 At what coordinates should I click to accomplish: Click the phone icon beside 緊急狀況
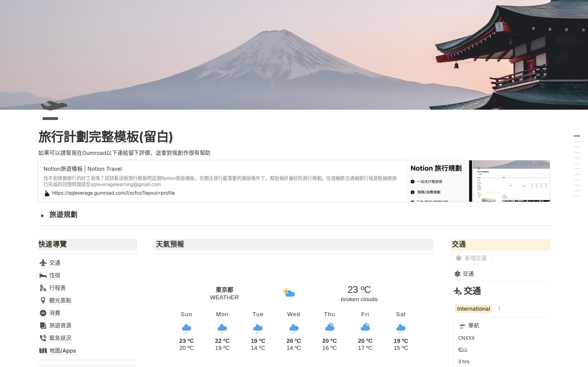tap(43, 338)
